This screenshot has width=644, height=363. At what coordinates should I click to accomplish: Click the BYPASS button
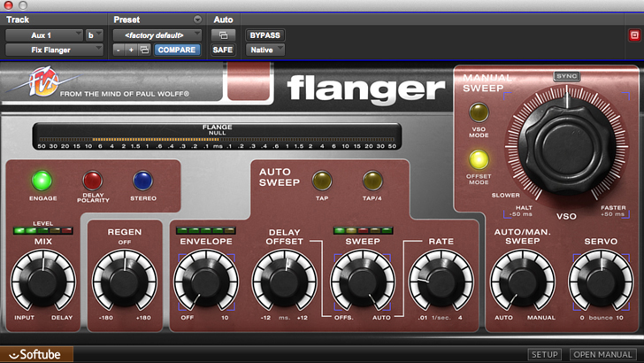click(264, 35)
